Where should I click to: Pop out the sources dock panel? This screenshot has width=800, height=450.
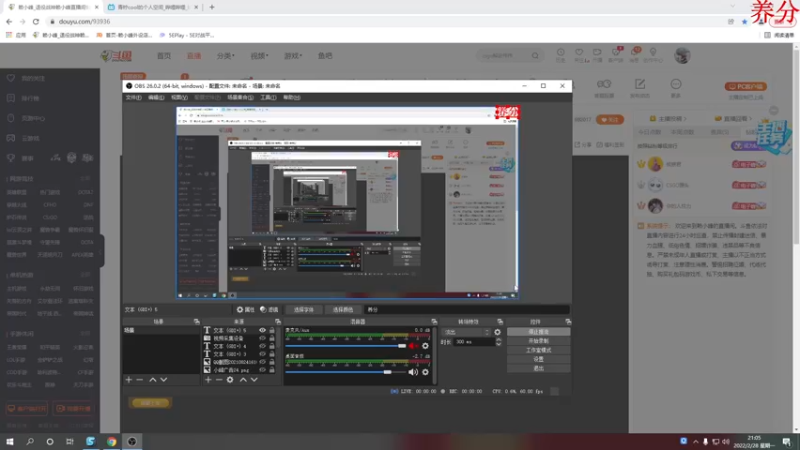click(x=278, y=322)
